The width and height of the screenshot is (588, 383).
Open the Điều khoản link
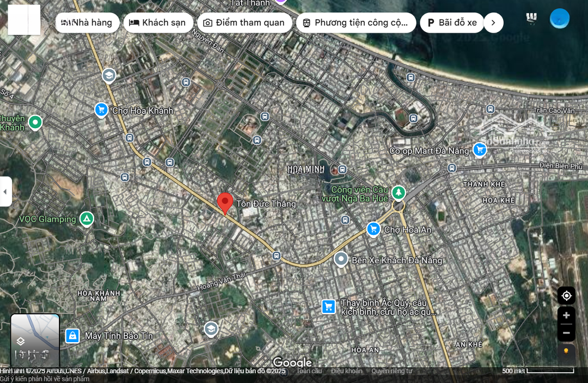[x=346, y=371]
